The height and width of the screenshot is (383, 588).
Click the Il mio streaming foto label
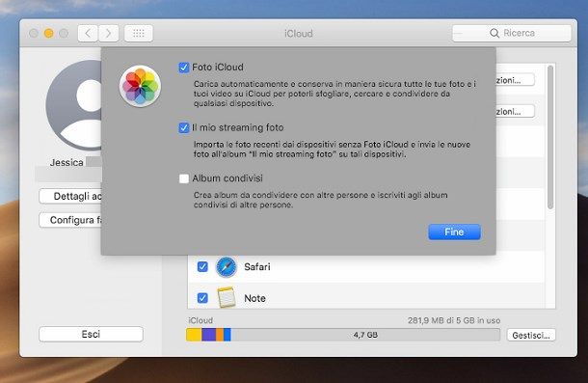[238, 127]
